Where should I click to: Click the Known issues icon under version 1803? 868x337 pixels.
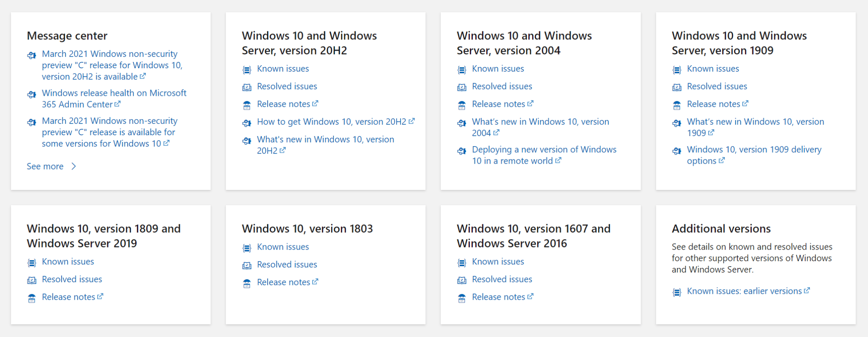point(247,248)
